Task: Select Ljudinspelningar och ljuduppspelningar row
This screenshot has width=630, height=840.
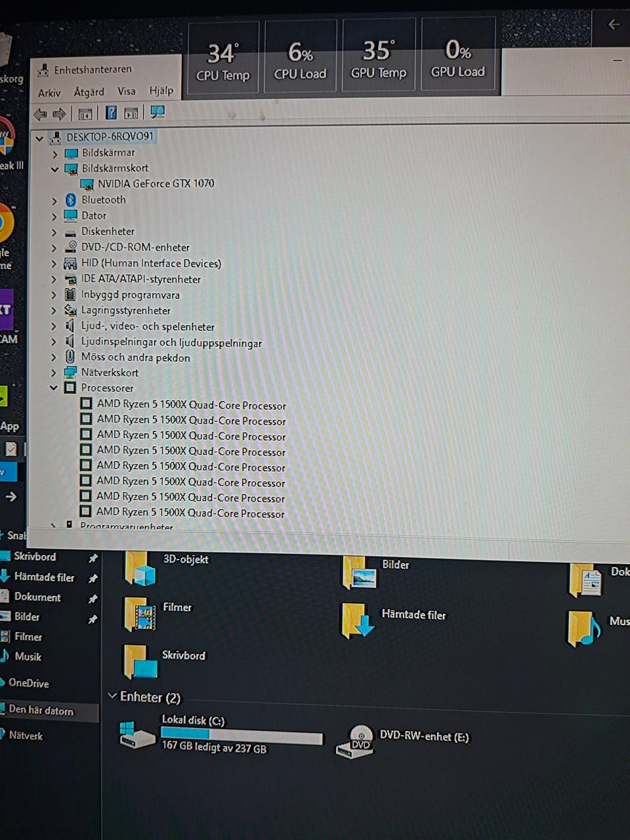Action: coord(171,343)
